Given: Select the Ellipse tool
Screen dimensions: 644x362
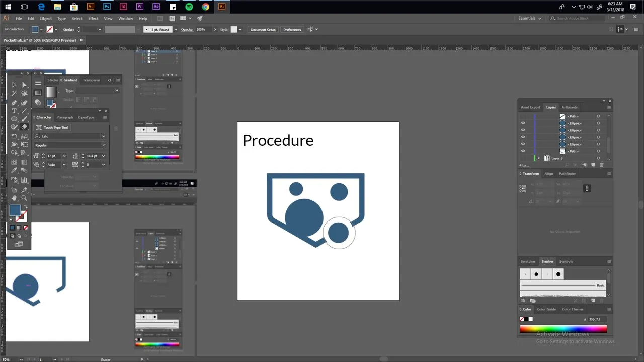Looking at the screenshot, I should [14, 119].
